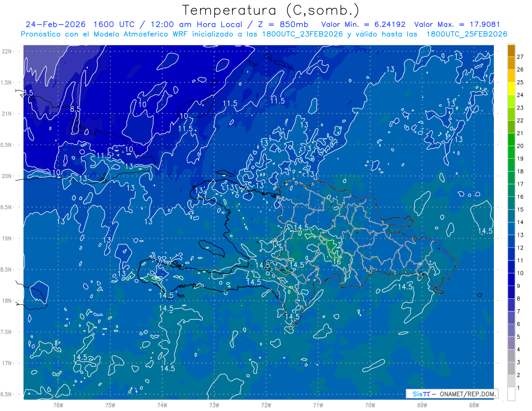Click the '25' color scale label

click(520, 82)
